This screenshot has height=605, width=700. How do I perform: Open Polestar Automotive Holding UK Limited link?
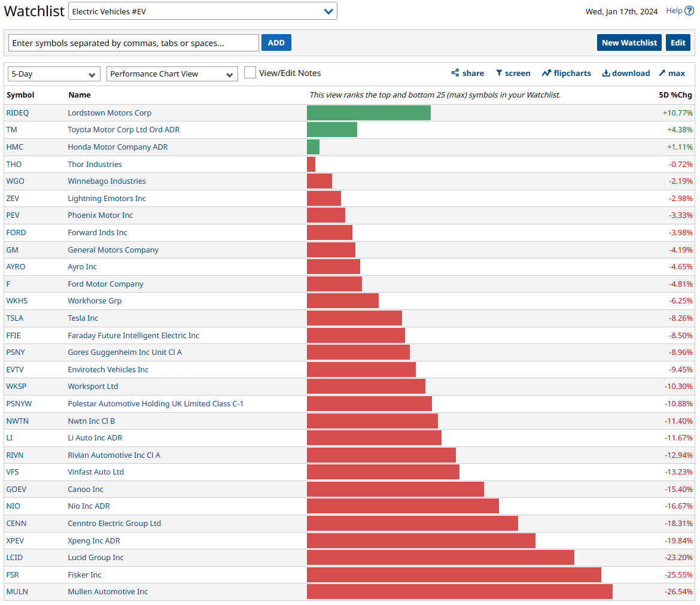click(156, 403)
